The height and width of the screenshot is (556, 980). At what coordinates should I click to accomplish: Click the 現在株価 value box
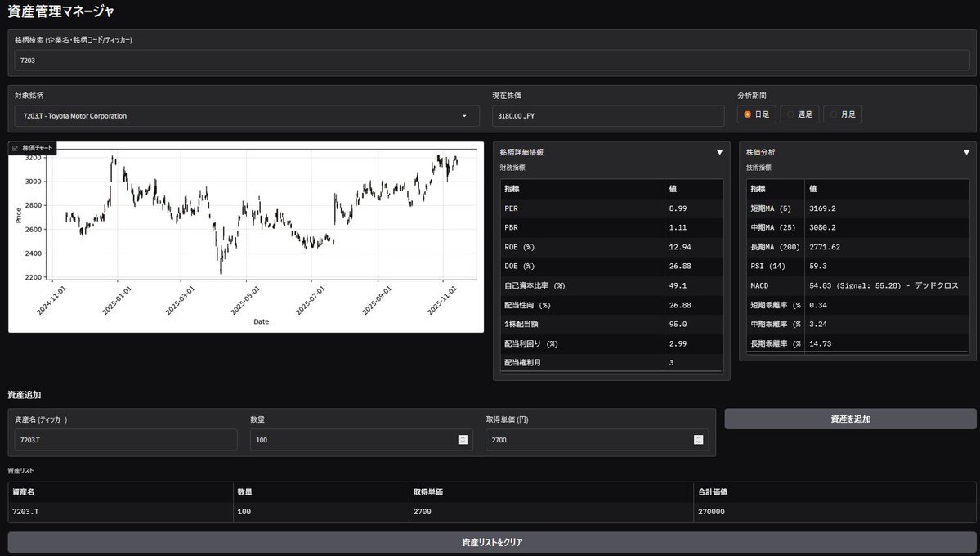608,116
